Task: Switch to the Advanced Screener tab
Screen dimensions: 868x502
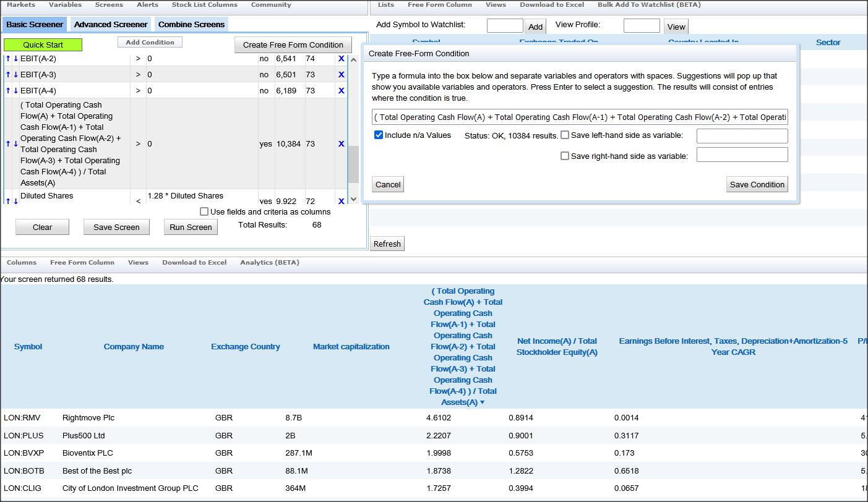Action: pos(111,25)
